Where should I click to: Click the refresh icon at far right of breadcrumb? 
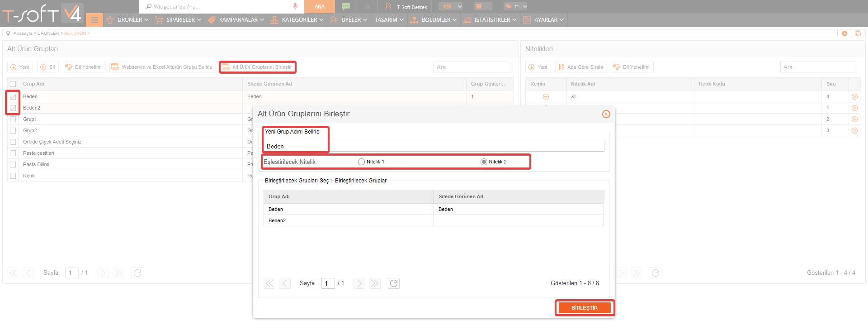pyautogui.click(x=858, y=33)
